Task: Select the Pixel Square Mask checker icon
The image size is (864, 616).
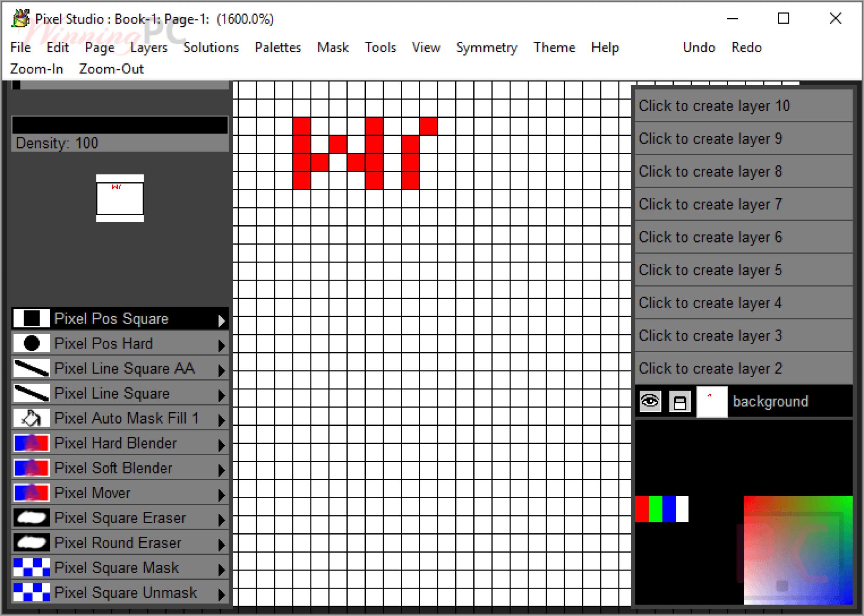Action: tap(31, 567)
